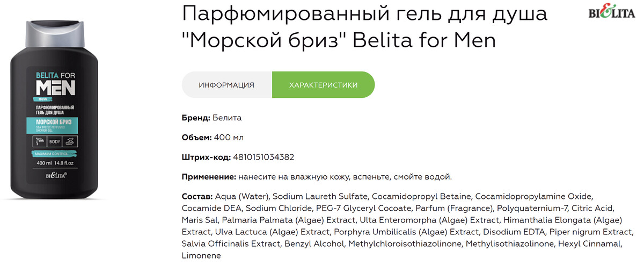Screen dimensions: 644x265
Task: Click the product title "Парфюмированный гель для душа"
Action: tap(364, 15)
